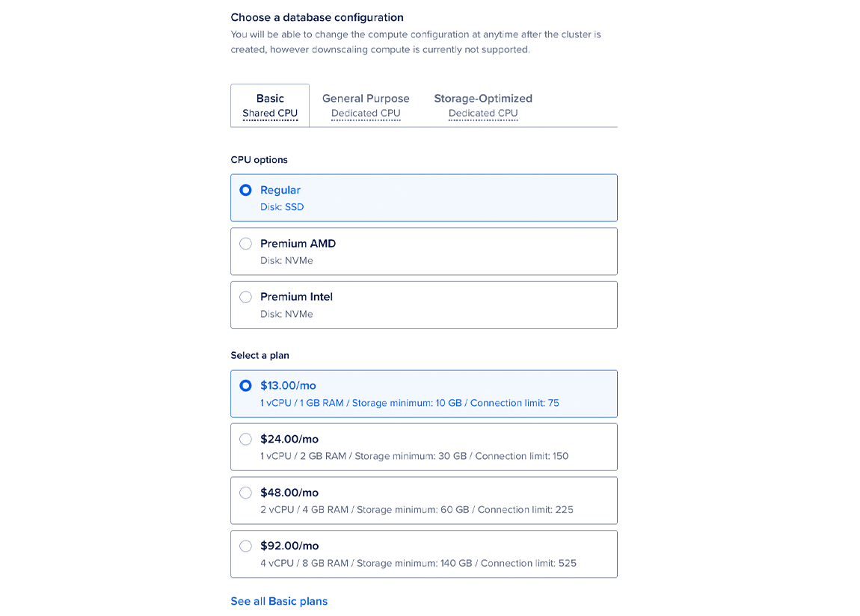
Task: Click the 'Disk: SSD' text
Action: (282, 207)
